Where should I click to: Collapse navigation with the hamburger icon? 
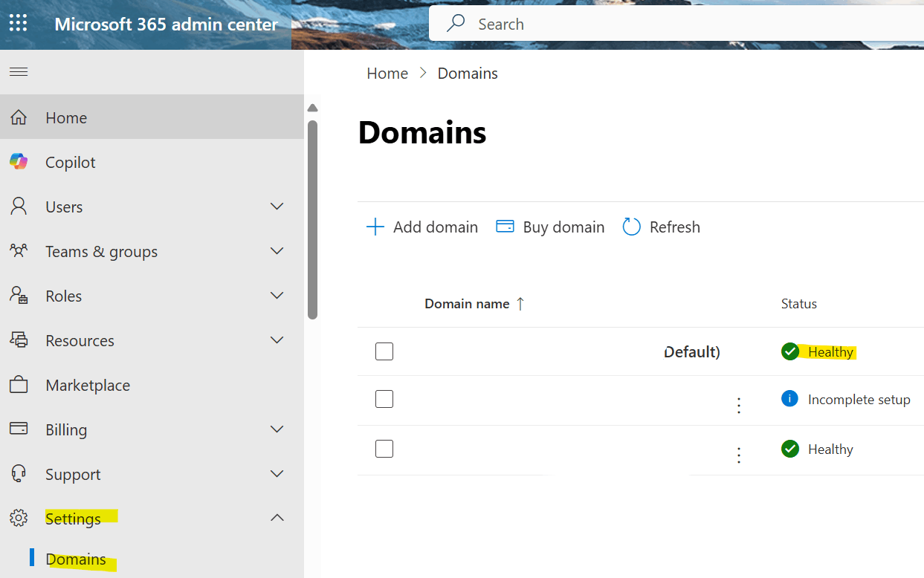[x=18, y=71]
